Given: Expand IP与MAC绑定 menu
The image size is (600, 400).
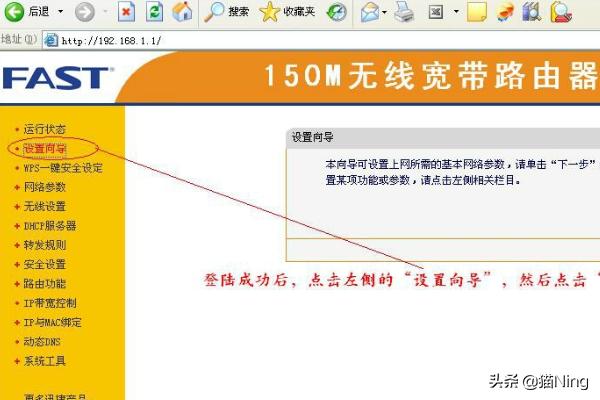Looking at the screenshot, I should pyautogui.click(x=53, y=322).
